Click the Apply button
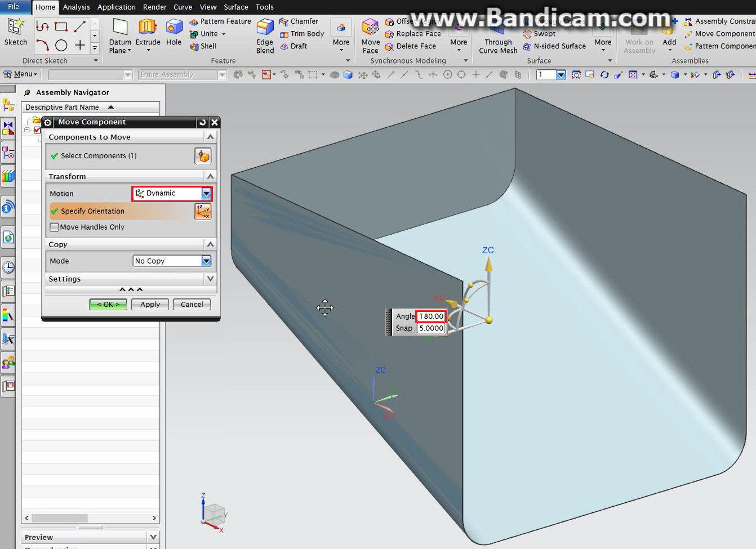The width and height of the screenshot is (756, 549). (x=150, y=304)
